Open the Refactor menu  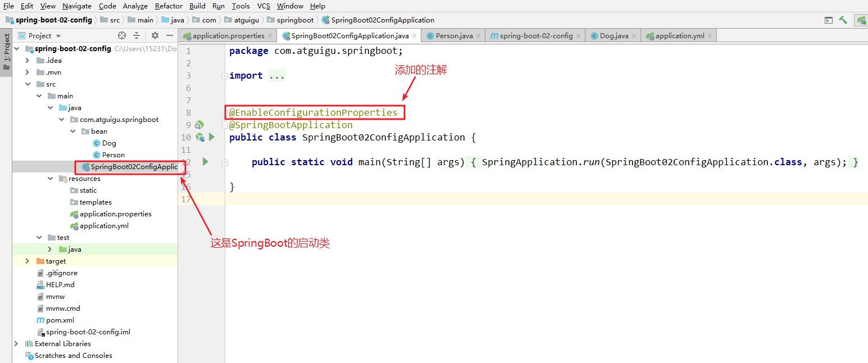click(169, 6)
